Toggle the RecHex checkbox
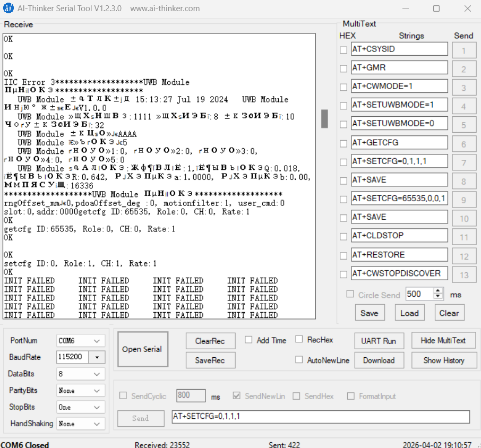The height and width of the screenshot is (448, 481). pyautogui.click(x=299, y=340)
